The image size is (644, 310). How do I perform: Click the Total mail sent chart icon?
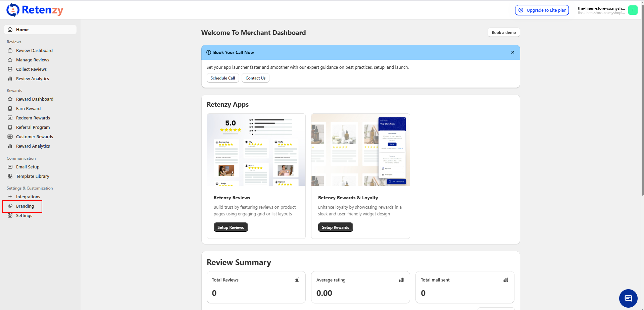pos(506,280)
